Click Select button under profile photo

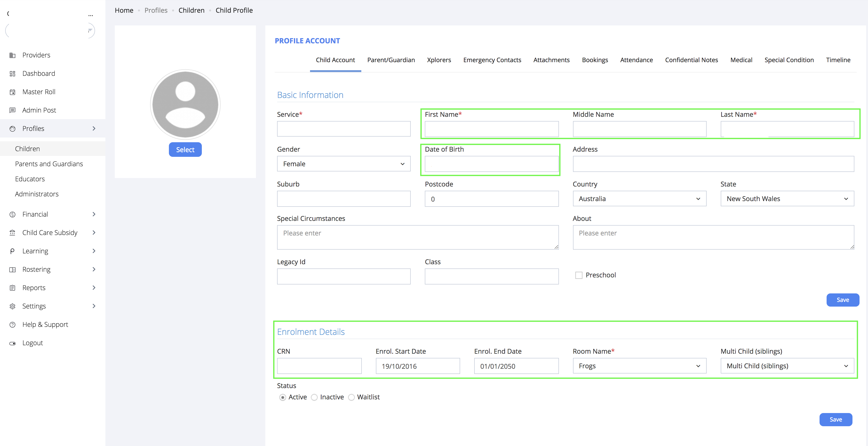click(185, 150)
